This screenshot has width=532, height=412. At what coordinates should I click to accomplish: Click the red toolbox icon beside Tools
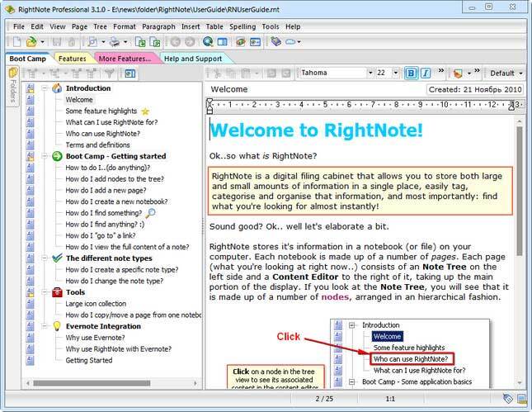57,292
